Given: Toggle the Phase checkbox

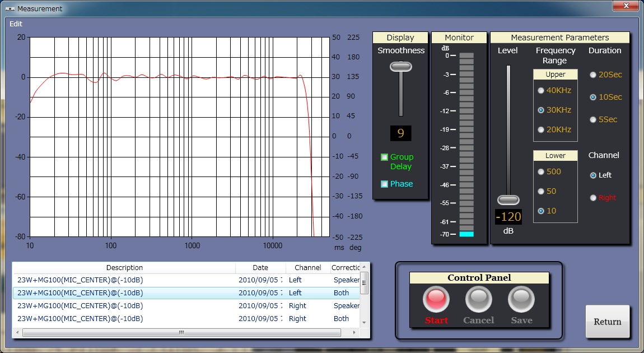Looking at the screenshot, I should (384, 184).
